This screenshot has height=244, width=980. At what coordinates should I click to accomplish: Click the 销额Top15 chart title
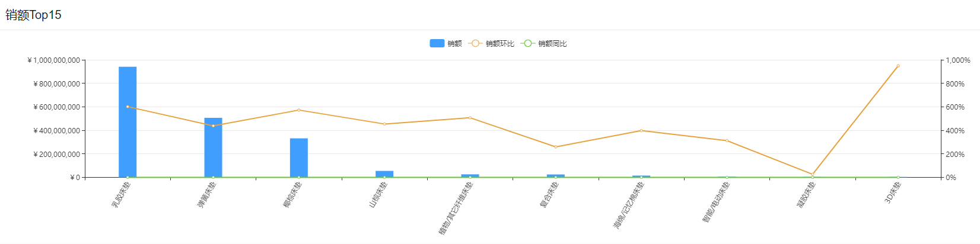click(34, 15)
